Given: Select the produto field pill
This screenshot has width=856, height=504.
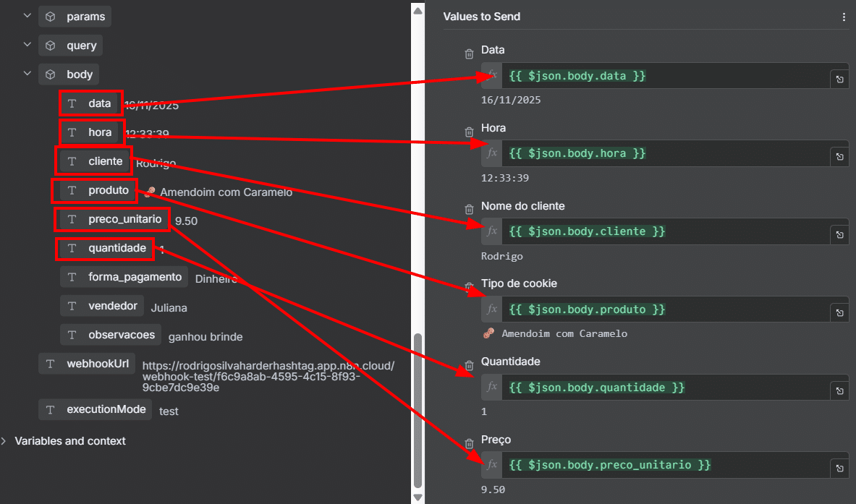Looking at the screenshot, I should tap(98, 190).
